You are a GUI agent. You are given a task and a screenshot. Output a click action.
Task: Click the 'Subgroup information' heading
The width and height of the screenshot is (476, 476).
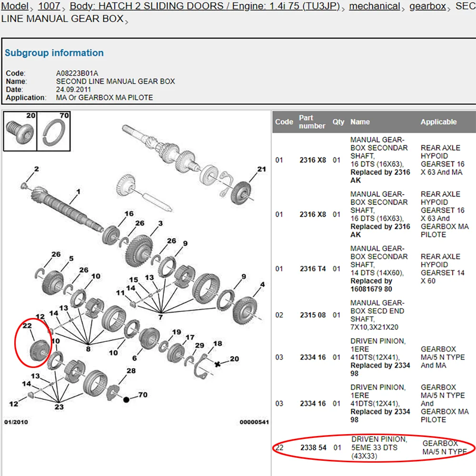pyautogui.click(x=54, y=53)
